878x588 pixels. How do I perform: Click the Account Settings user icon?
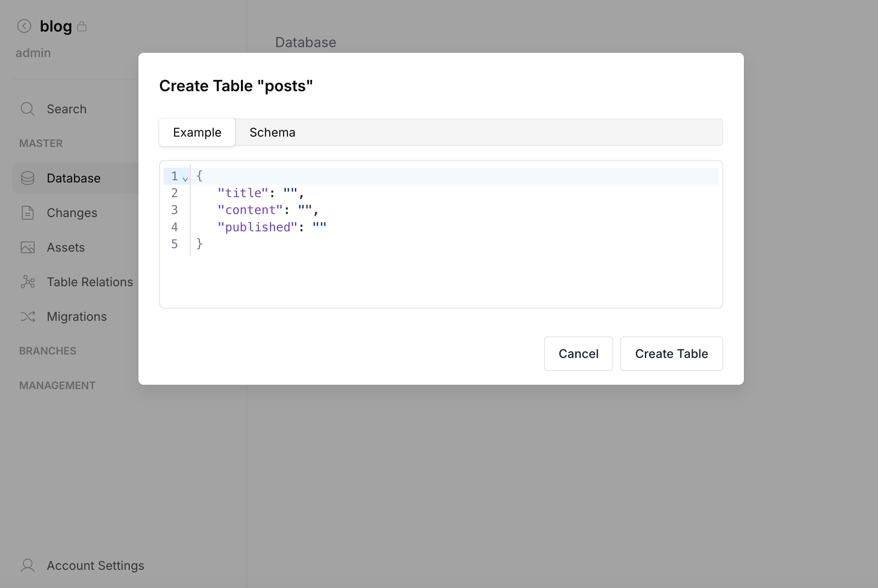click(x=27, y=565)
